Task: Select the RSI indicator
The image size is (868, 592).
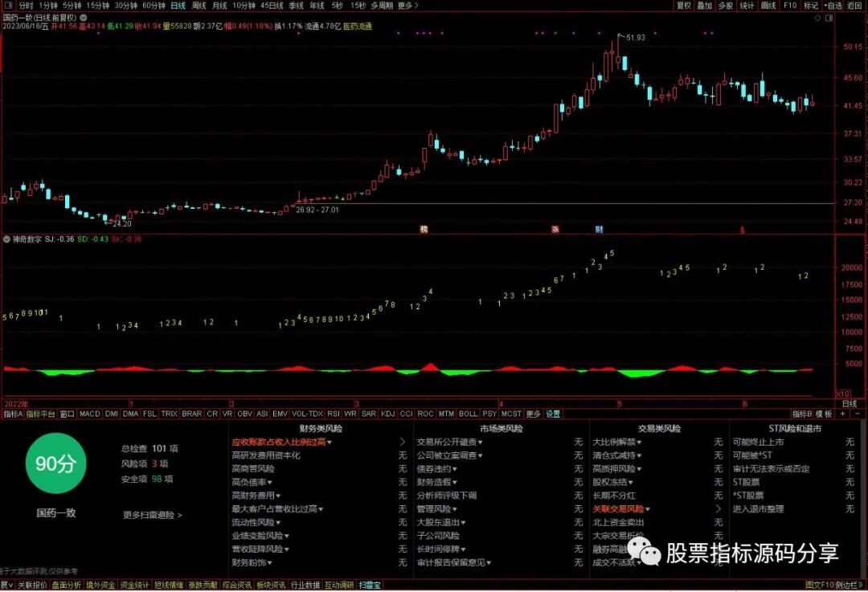Action: (x=334, y=414)
